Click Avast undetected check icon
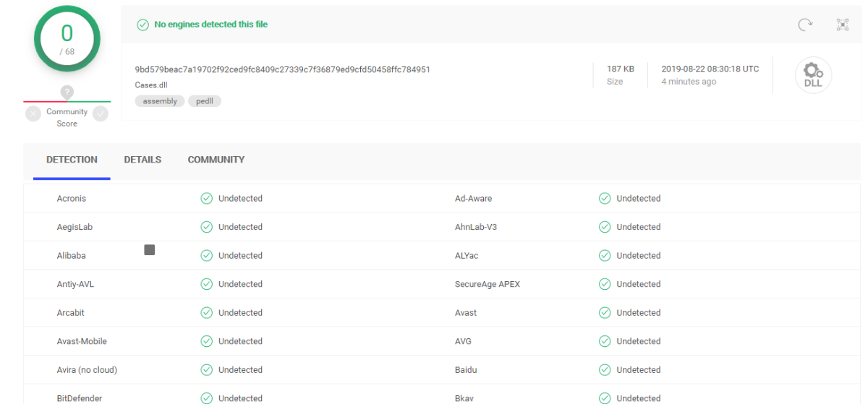 pyautogui.click(x=605, y=313)
